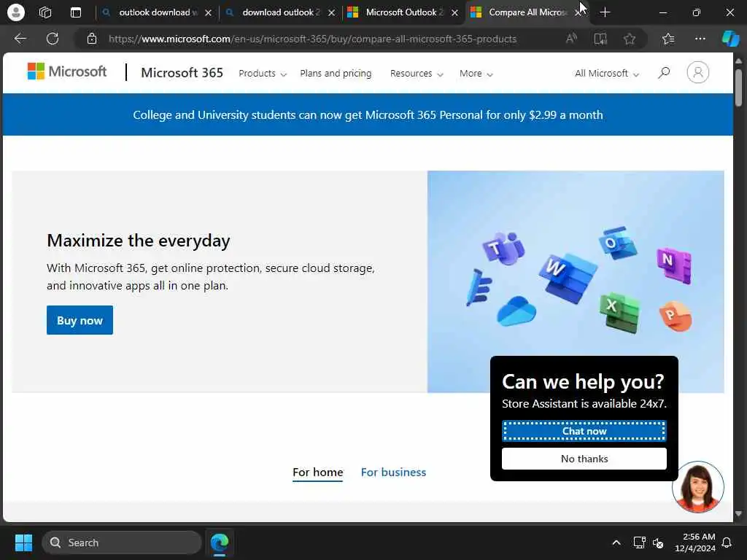
Task: Close the 'outlook download' tab
Action: click(x=208, y=13)
